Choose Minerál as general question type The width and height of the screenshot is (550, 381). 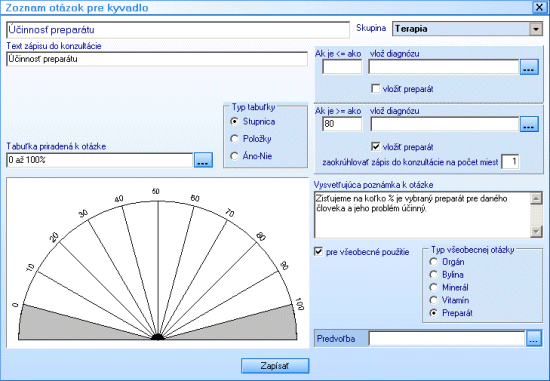click(x=434, y=287)
